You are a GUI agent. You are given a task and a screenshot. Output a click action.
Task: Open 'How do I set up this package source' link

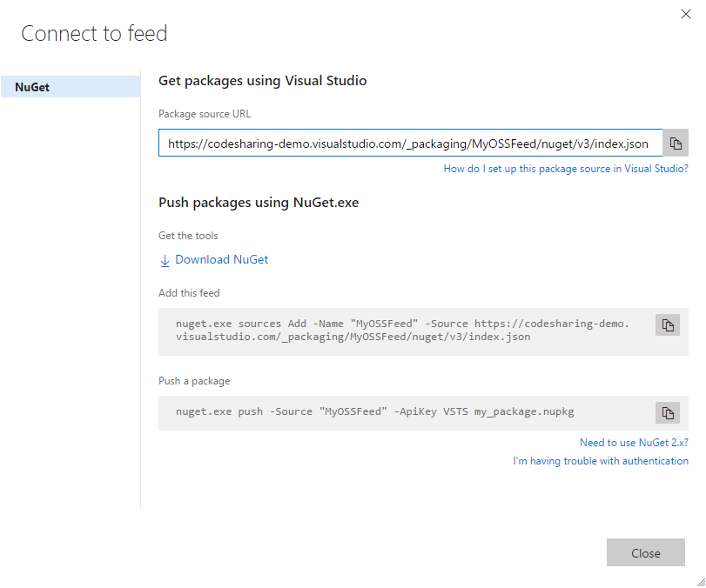(566, 169)
